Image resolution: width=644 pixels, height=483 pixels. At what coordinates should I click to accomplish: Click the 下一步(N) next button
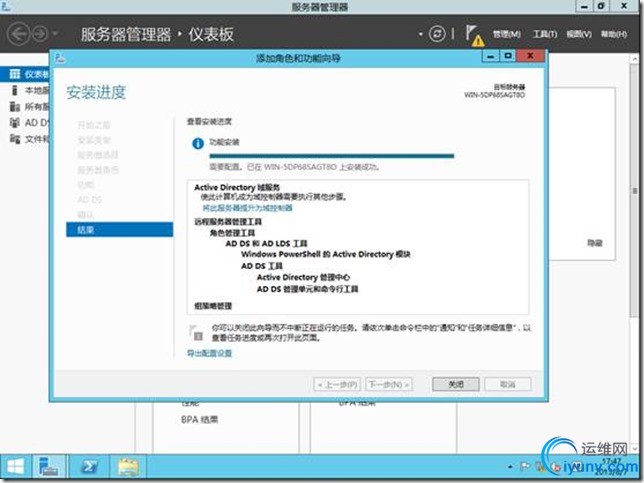pos(389,384)
